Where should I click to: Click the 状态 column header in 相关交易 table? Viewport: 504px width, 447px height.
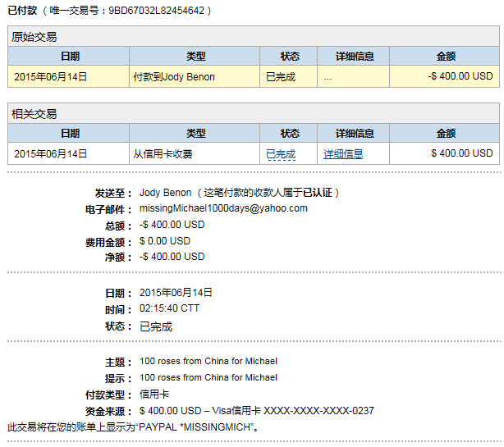pyautogui.click(x=290, y=133)
